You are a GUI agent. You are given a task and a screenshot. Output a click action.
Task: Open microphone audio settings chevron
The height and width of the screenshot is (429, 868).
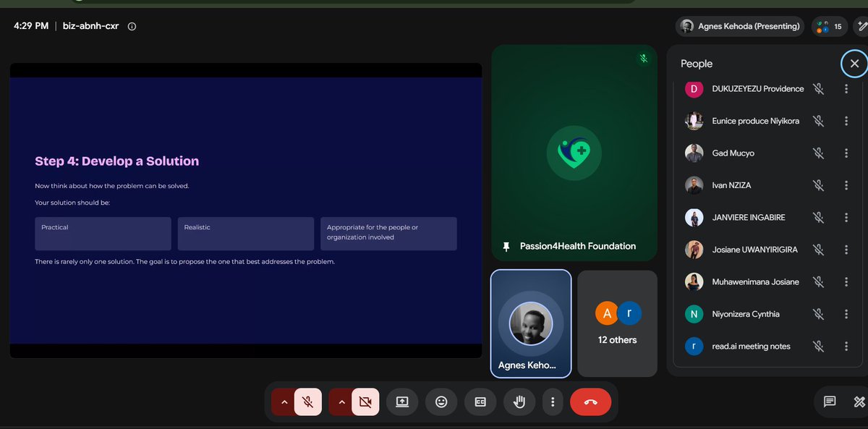(284, 402)
